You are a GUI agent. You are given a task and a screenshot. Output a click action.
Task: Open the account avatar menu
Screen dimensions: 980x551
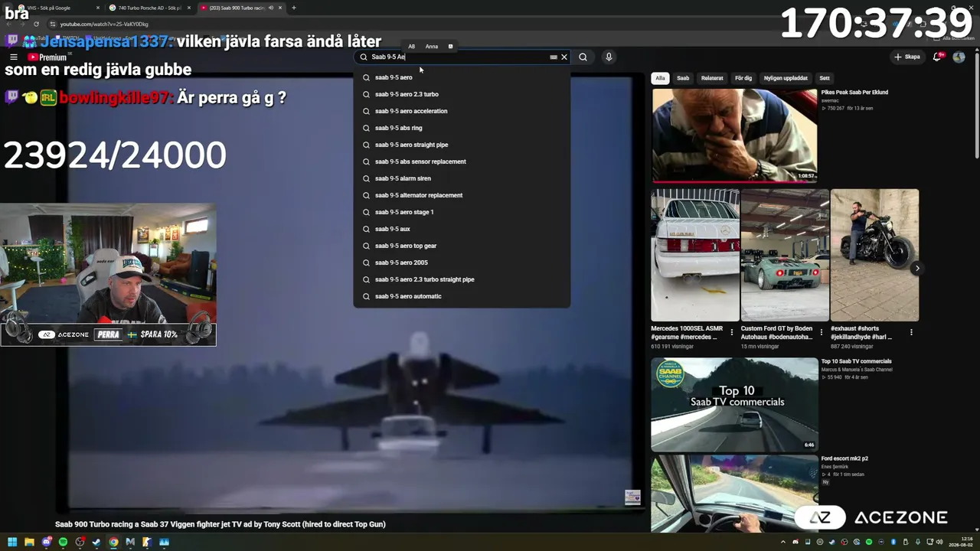[959, 57]
